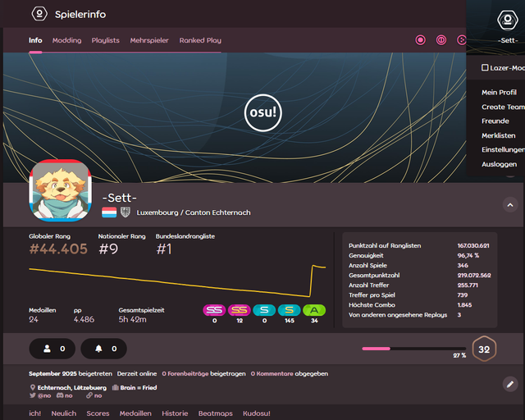This screenshot has width=525, height=420.
Task: Jump to the Scores section
Action: (98, 413)
